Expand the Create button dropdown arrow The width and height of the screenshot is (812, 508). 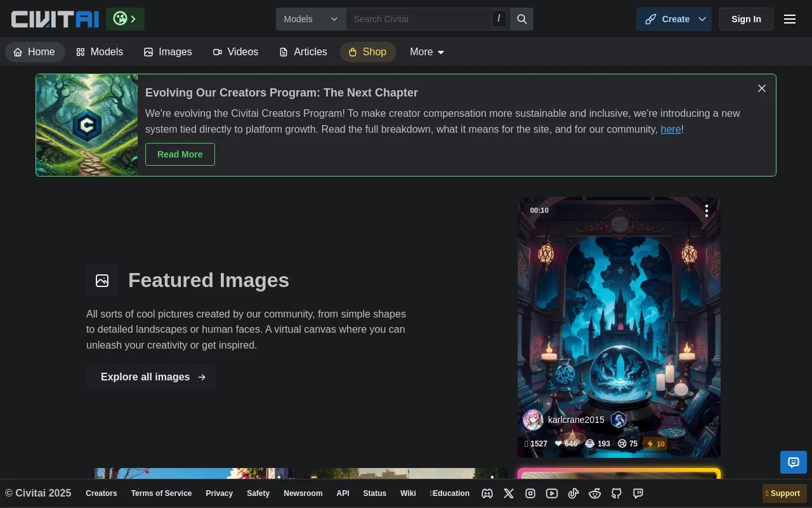[x=702, y=19]
